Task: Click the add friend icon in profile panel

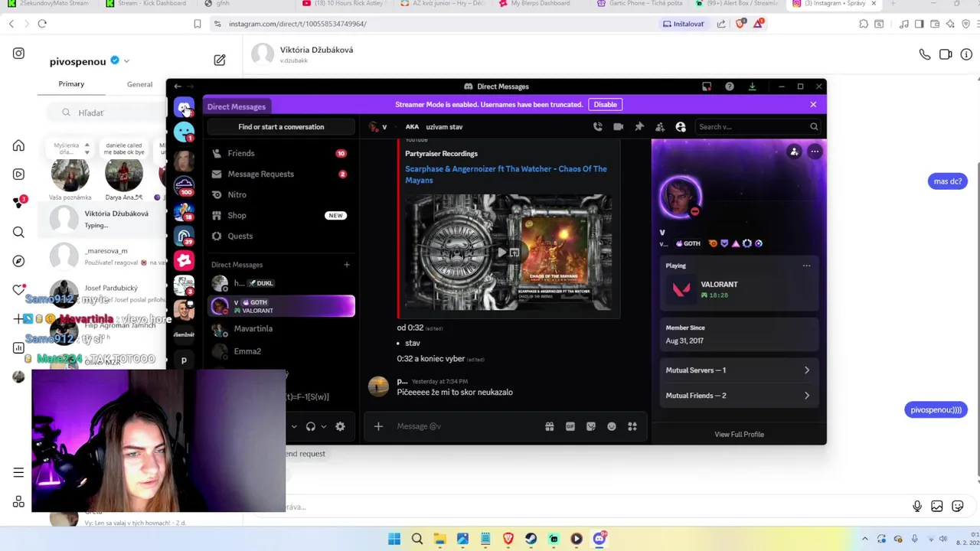Action: point(794,152)
